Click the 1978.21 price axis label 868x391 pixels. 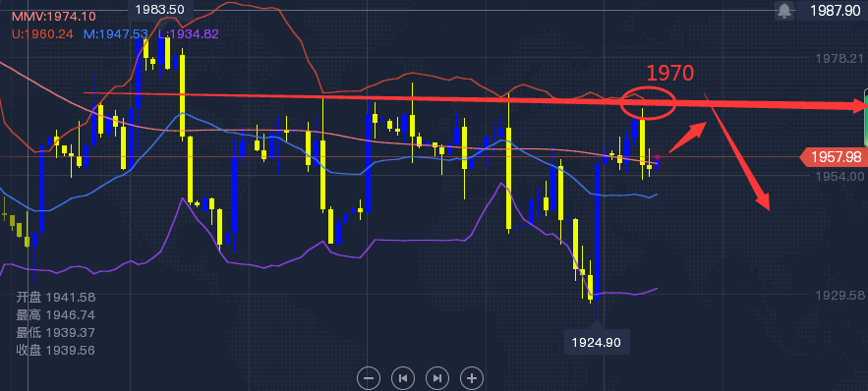840,58
